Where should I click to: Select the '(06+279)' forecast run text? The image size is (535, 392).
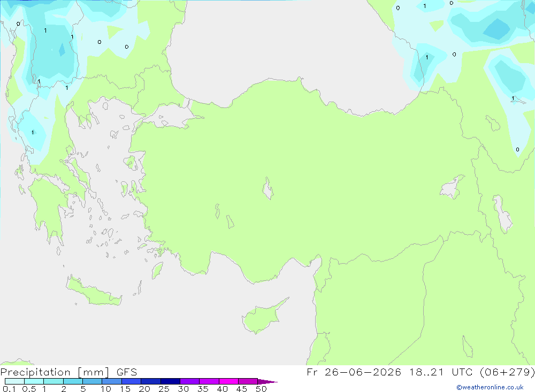tap(507, 372)
